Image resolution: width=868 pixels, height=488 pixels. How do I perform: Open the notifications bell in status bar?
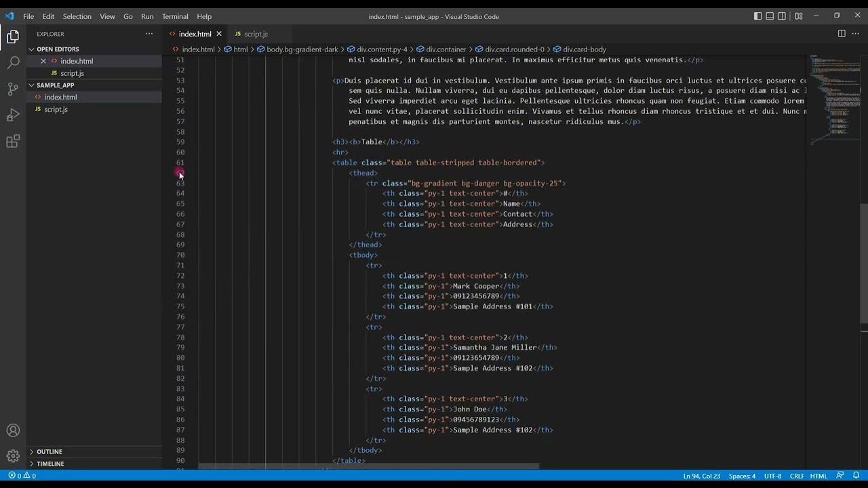point(856,476)
